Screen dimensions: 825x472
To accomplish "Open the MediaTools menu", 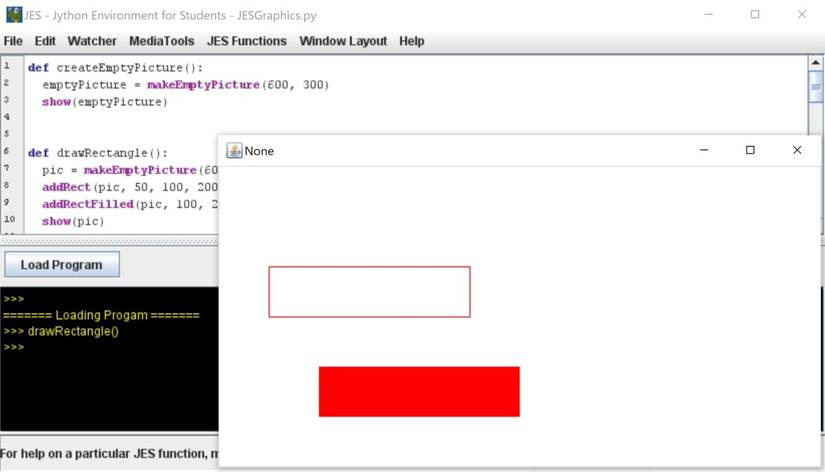I will click(162, 41).
